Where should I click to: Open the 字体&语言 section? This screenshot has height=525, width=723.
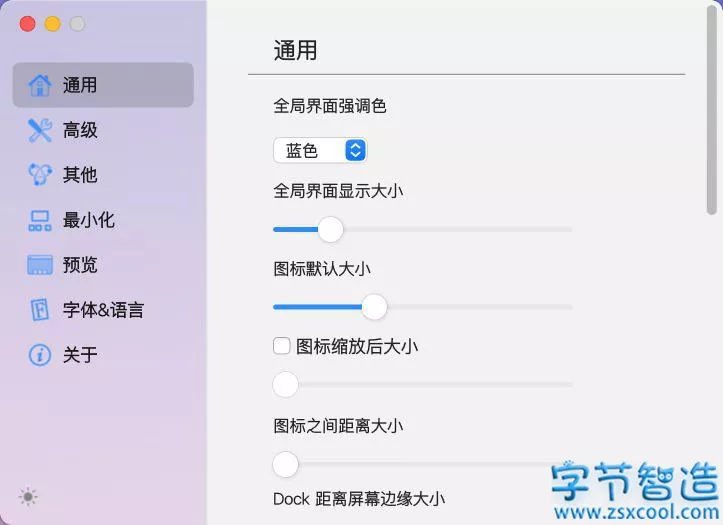pyautogui.click(x=103, y=310)
